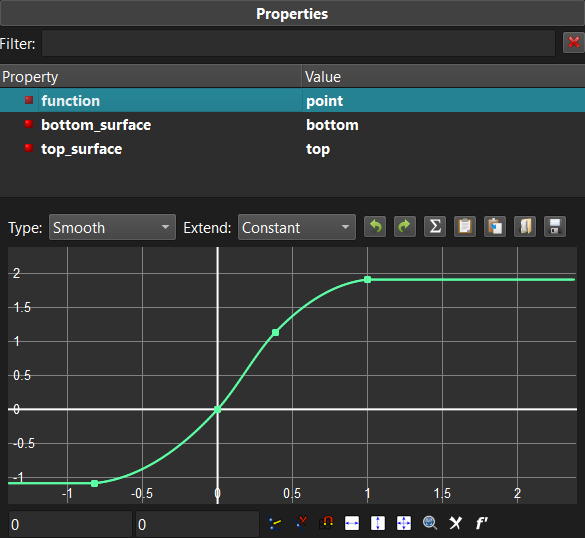
Task: Copy function to clipboard
Action: coord(465,226)
